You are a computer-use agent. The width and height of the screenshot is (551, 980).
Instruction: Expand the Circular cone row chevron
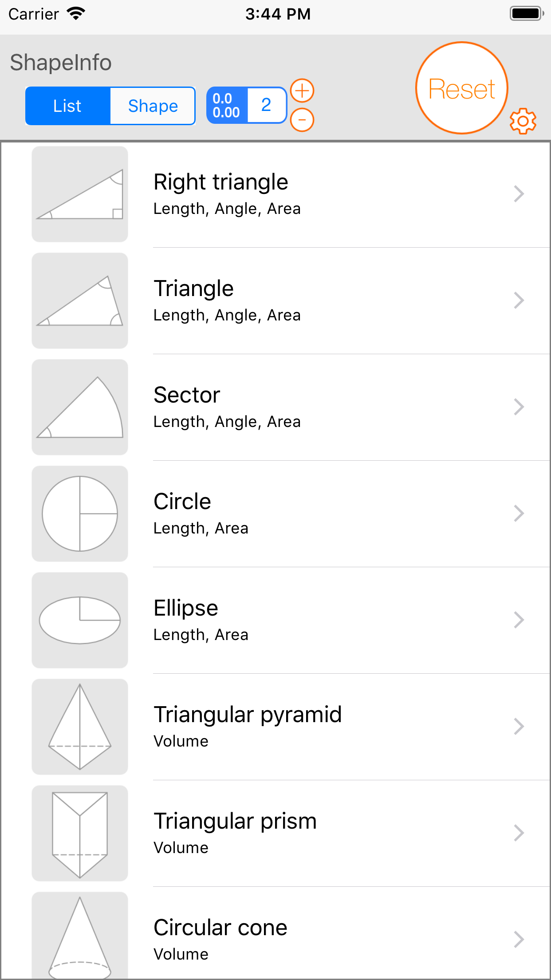[x=519, y=940]
